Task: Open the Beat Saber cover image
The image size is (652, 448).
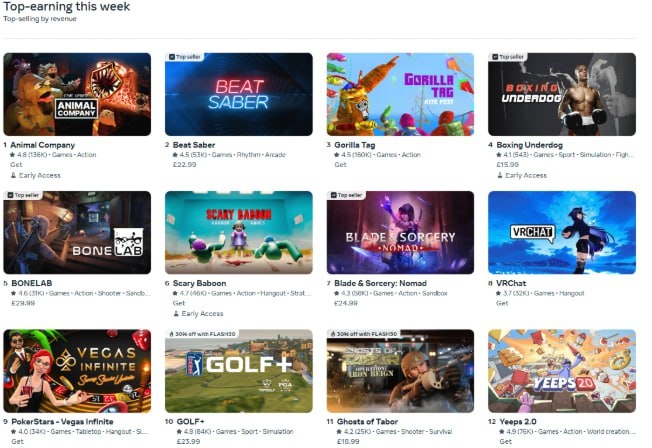Action: click(x=239, y=94)
